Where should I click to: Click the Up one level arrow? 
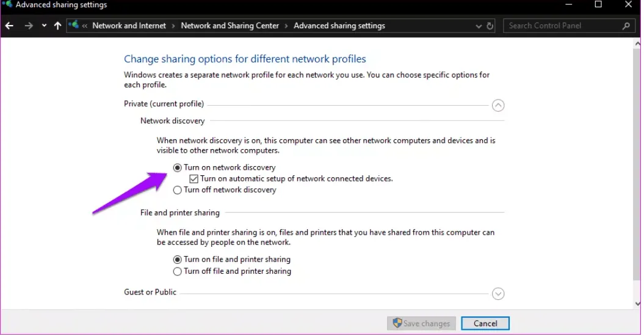click(x=57, y=26)
